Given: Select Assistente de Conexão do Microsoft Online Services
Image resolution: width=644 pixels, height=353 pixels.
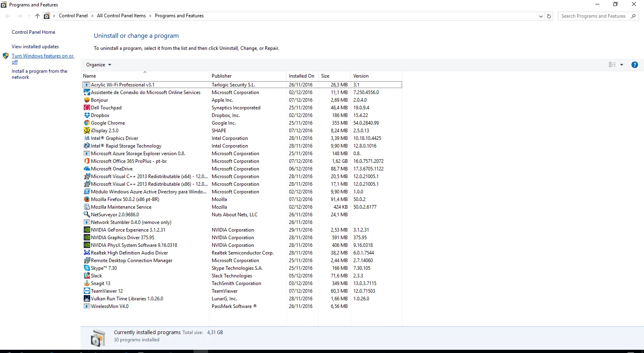Looking at the screenshot, I should click(242, 92).
